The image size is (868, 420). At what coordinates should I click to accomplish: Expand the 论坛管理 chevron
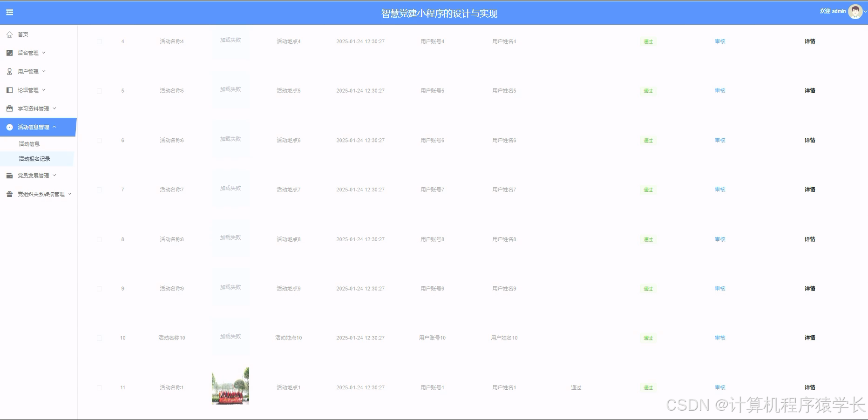44,90
